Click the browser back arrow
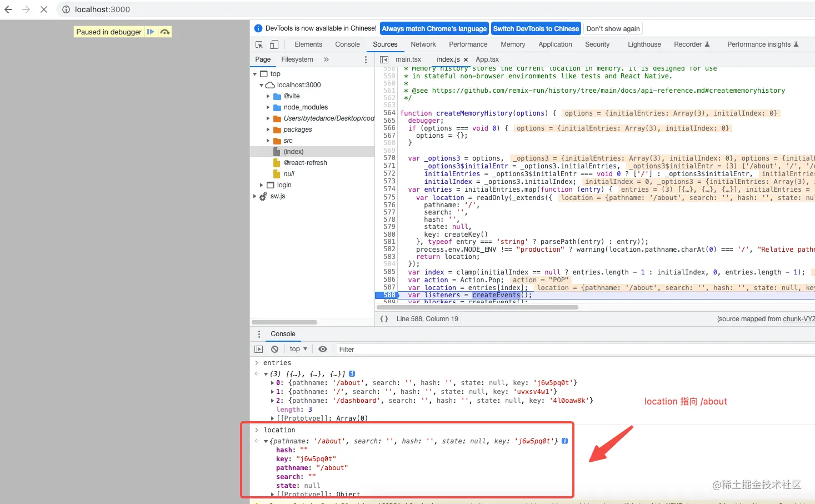The width and height of the screenshot is (815, 504). coord(8,9)
